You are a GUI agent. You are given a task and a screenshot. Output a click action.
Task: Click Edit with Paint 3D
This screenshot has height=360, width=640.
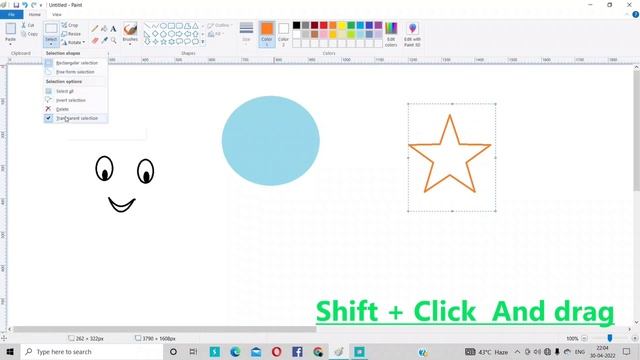pos(412,34)
